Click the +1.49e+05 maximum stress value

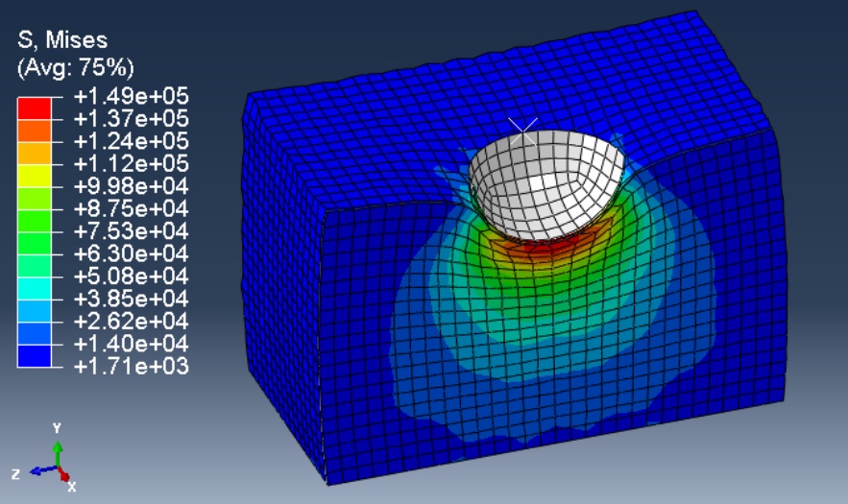(131, 96)
